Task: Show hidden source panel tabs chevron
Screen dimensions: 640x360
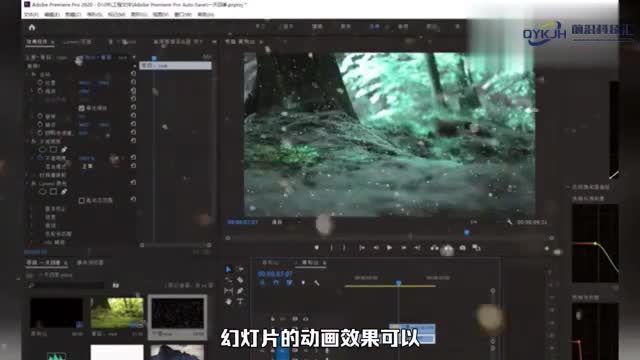Action: 214,42
